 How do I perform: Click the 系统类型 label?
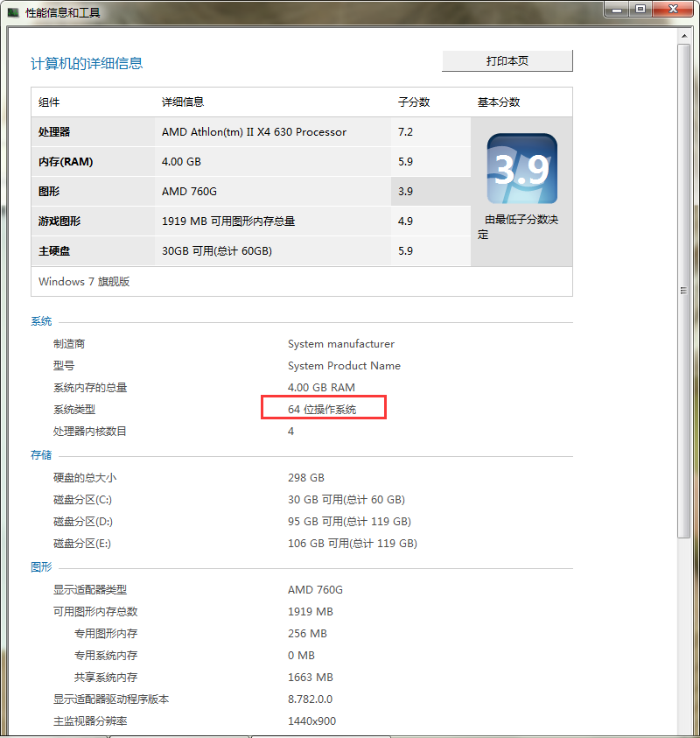(74, 409)
